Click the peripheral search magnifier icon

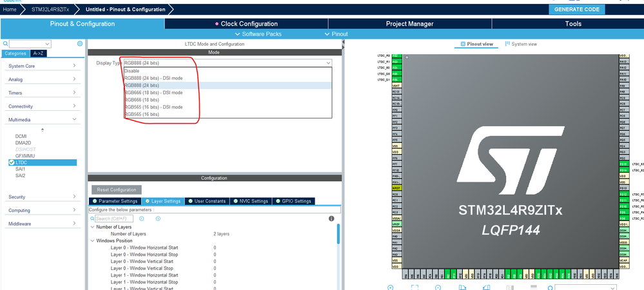coord(5,44)
